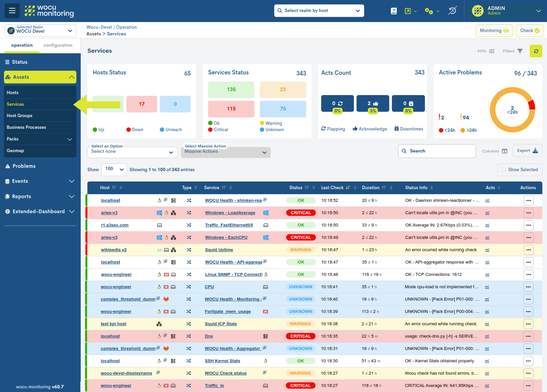Collapse the Assets sidebar section
The image size is (547, 392).
tap(40, 77)
